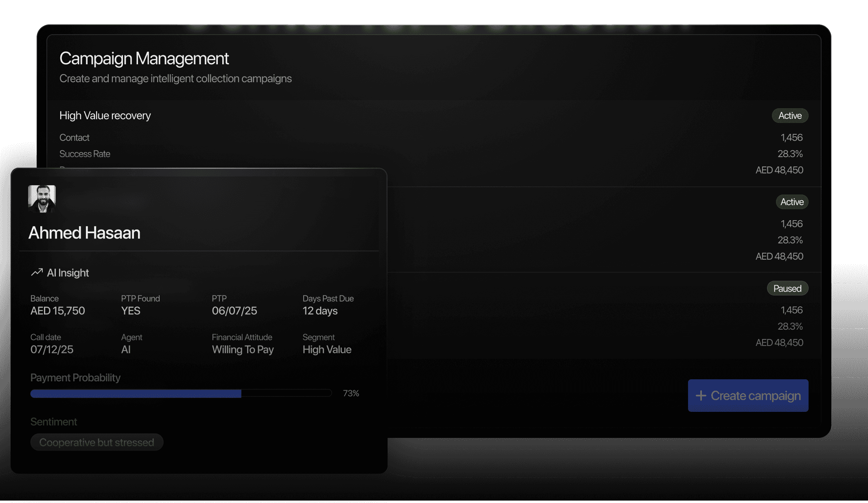Click the Paused status badge
868x503 pixels.
[787, 289]
